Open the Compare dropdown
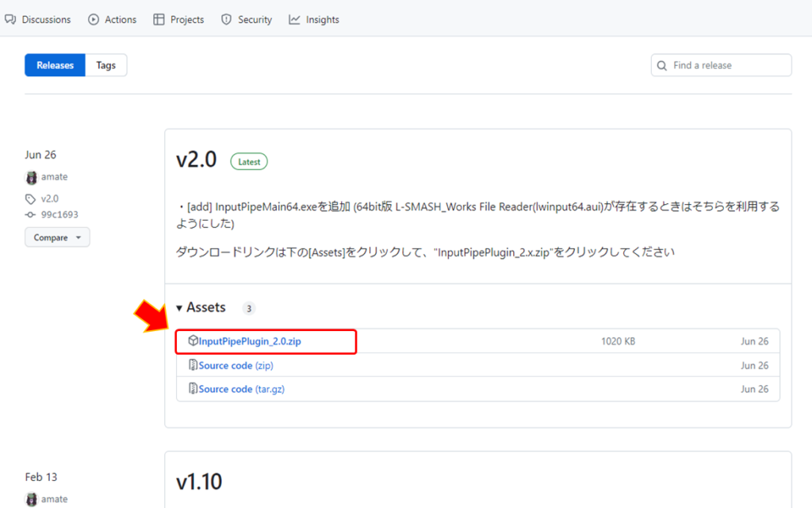The width and height of the screenshot is (812, 508). [x=57, y=237]
